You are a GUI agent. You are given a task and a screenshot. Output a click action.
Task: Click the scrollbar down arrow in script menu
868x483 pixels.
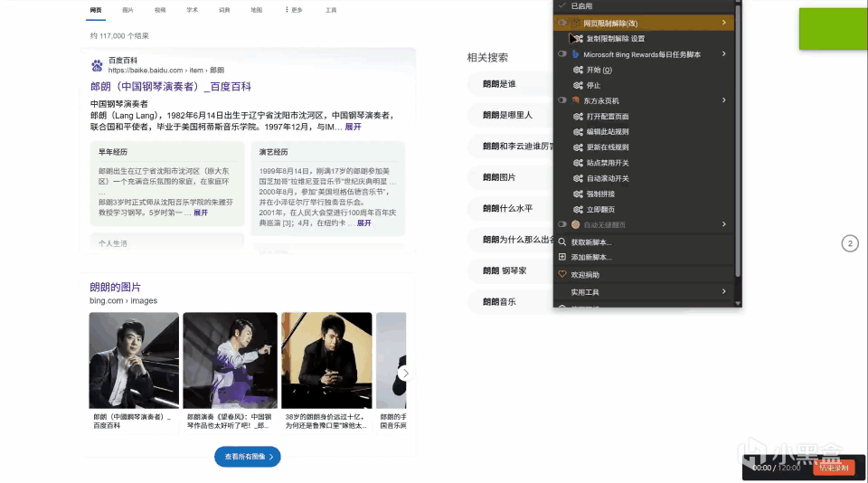point(738,303)
